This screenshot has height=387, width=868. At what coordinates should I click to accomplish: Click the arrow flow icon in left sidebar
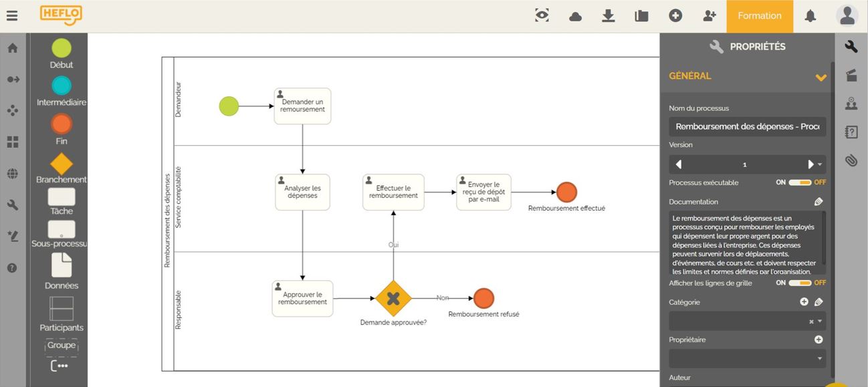tap(13, 79)
